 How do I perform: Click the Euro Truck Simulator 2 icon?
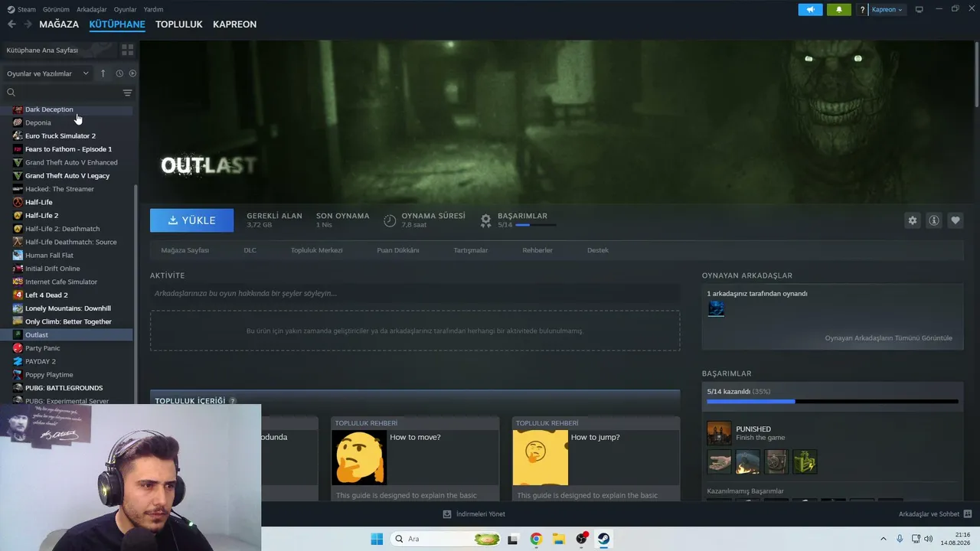click(x=18, y=136)
